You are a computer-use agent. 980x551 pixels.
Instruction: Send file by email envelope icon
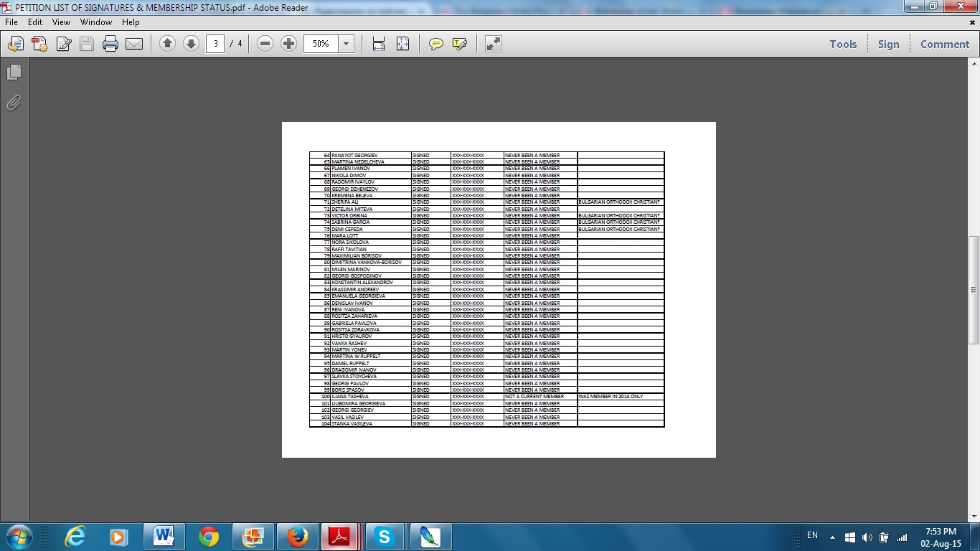tap(134, 44)
